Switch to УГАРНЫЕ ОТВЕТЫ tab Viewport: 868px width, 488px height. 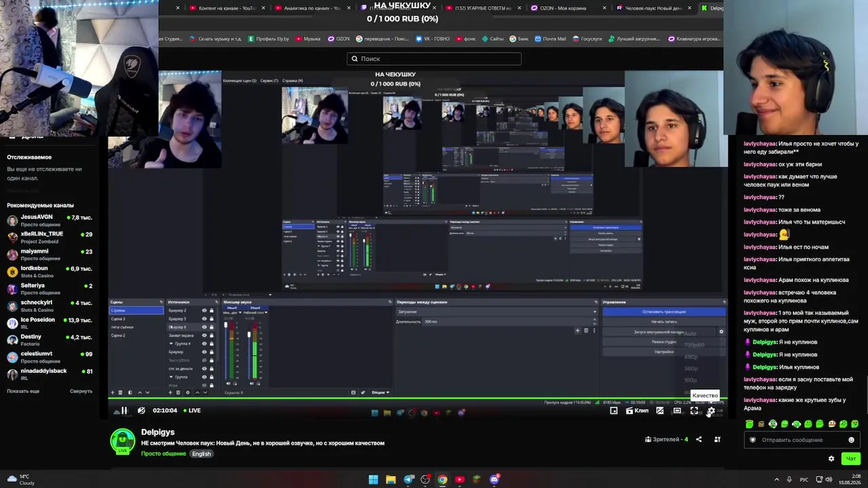tap(483, 8)
